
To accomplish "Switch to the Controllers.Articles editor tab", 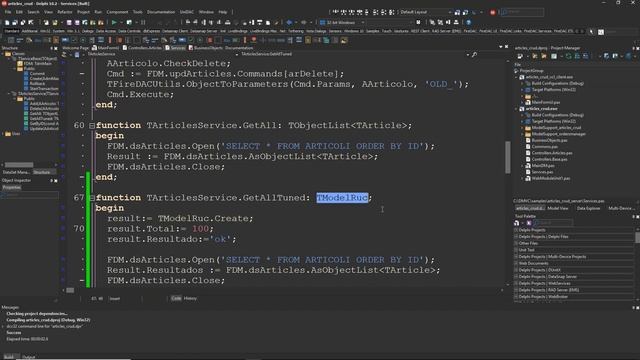I will pos(142,48).
